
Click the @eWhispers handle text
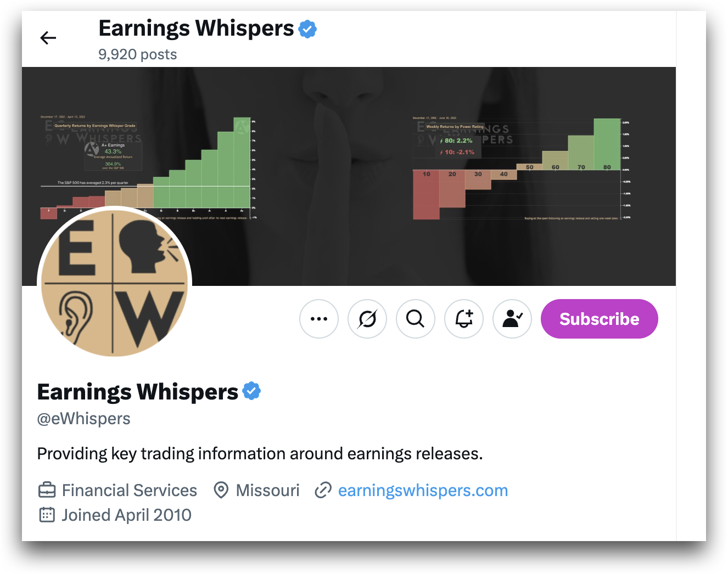pyautogui.click(x=83, y=419)
